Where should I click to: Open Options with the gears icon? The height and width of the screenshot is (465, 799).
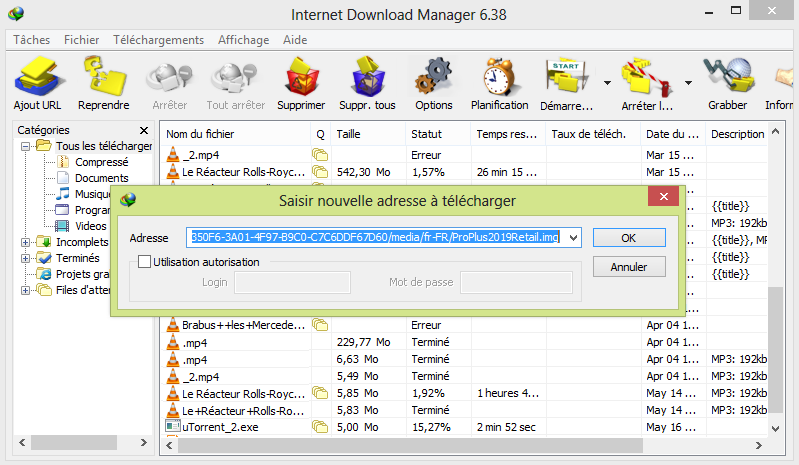[434, 77]
